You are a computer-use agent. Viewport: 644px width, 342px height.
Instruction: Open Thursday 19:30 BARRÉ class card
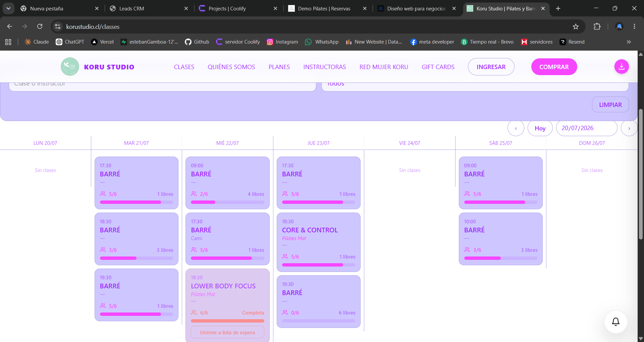click(319, 301)
